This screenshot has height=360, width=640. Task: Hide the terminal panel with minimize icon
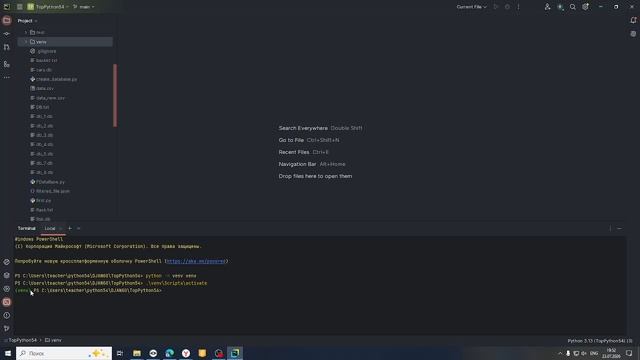[x=620, y=229]
